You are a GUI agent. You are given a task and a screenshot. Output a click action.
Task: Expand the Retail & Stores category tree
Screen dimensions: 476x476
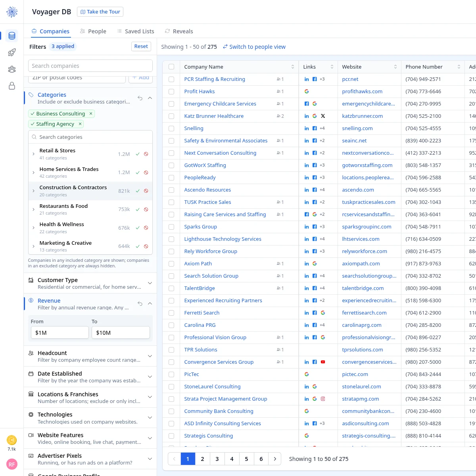pyautogui.click(x=33, y=154)
